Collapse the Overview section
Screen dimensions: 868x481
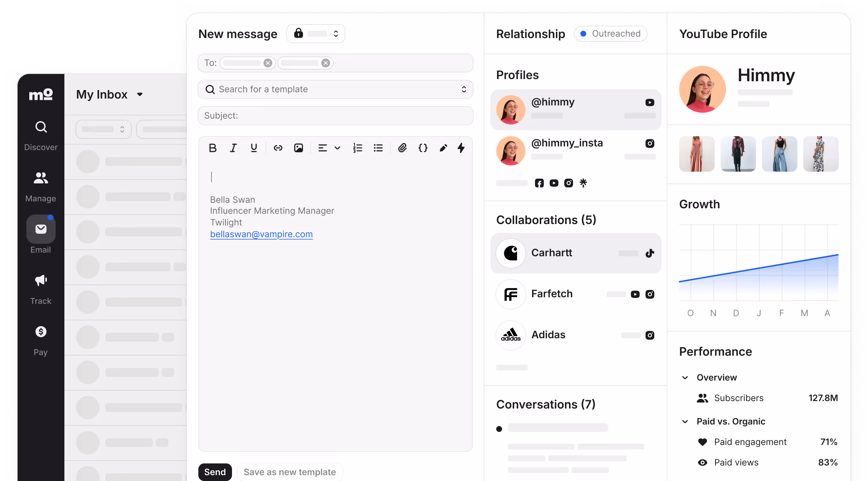coord(685,377)
